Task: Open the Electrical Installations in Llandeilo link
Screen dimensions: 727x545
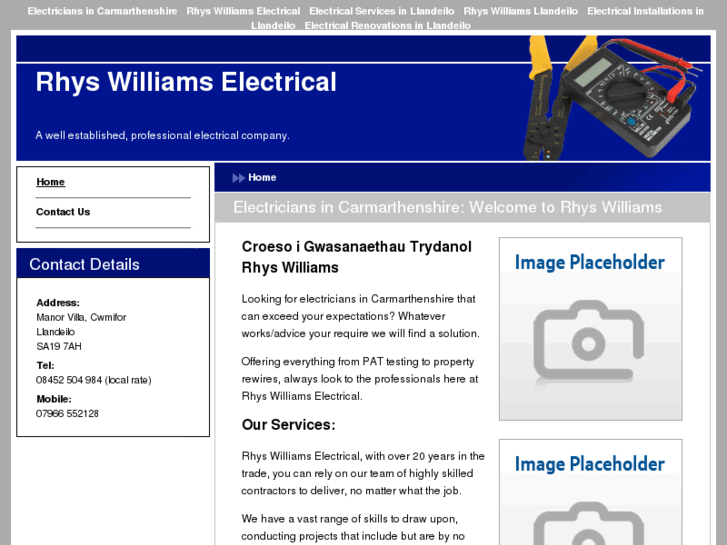Action: (645, 11)
